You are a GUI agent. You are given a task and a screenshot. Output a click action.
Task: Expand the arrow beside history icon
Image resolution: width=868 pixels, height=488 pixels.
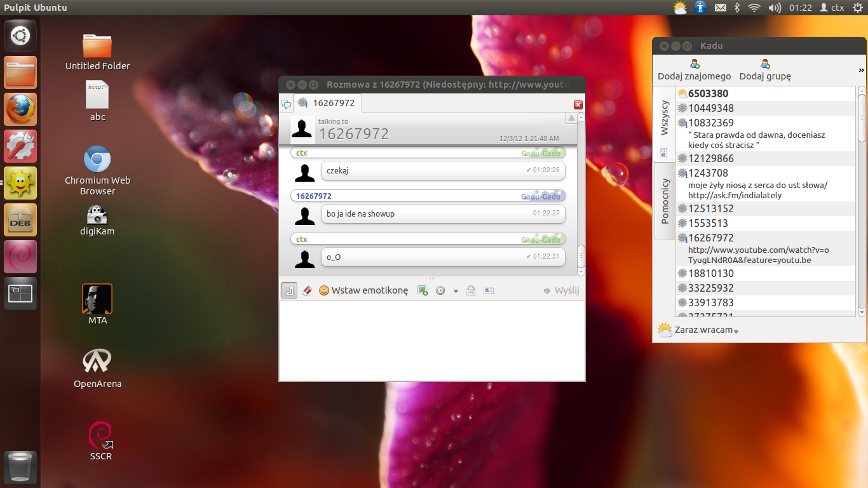(456, 291)
